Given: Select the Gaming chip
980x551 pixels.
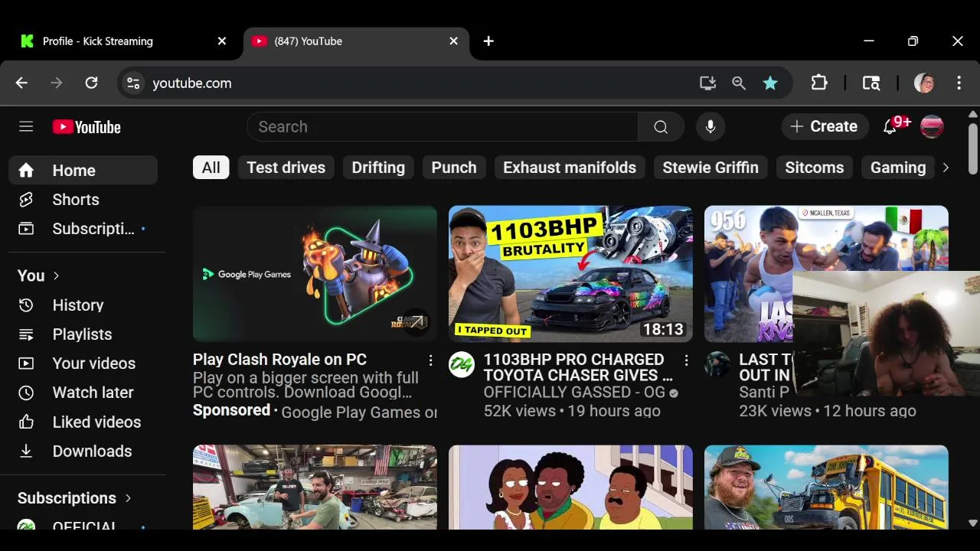Looking at the screenshot, I should [898, 168].
